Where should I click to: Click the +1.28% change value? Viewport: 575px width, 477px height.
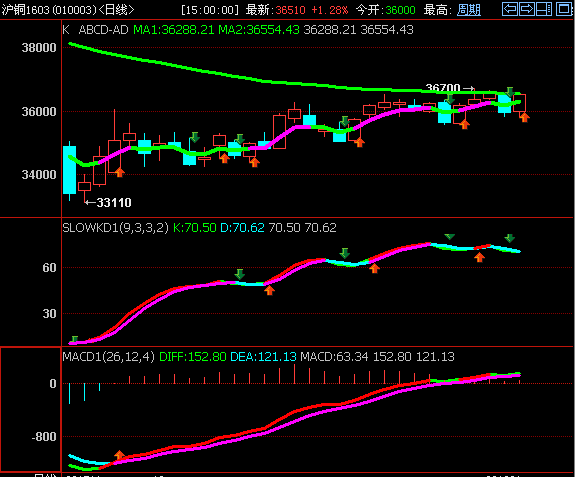329,10
